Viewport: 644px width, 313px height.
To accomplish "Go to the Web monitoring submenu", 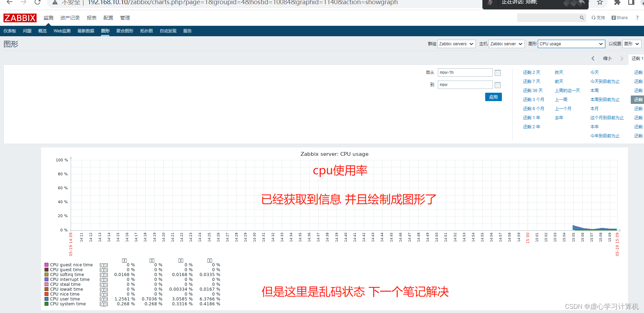I will click(62, 31).
